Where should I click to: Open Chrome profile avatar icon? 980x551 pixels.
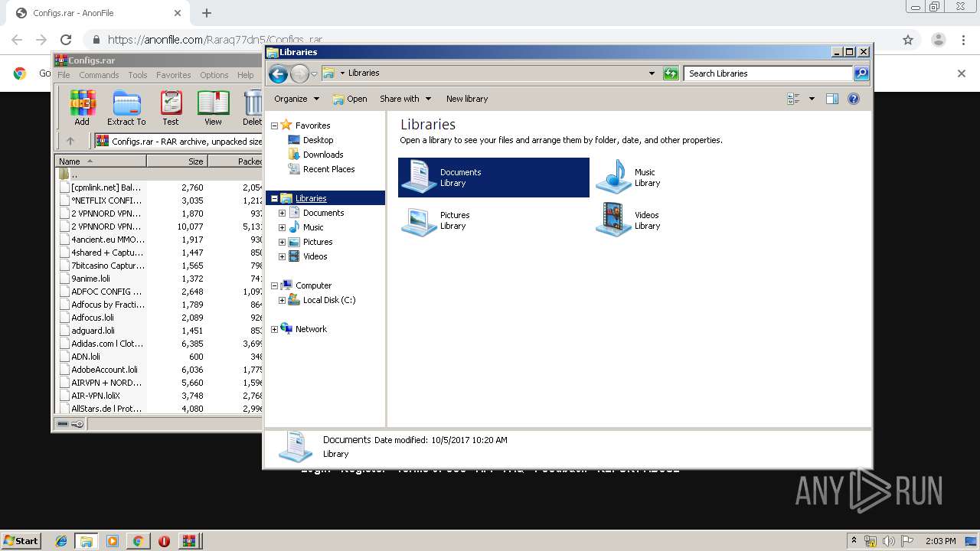pyautogui.click(x=938, y=40)
